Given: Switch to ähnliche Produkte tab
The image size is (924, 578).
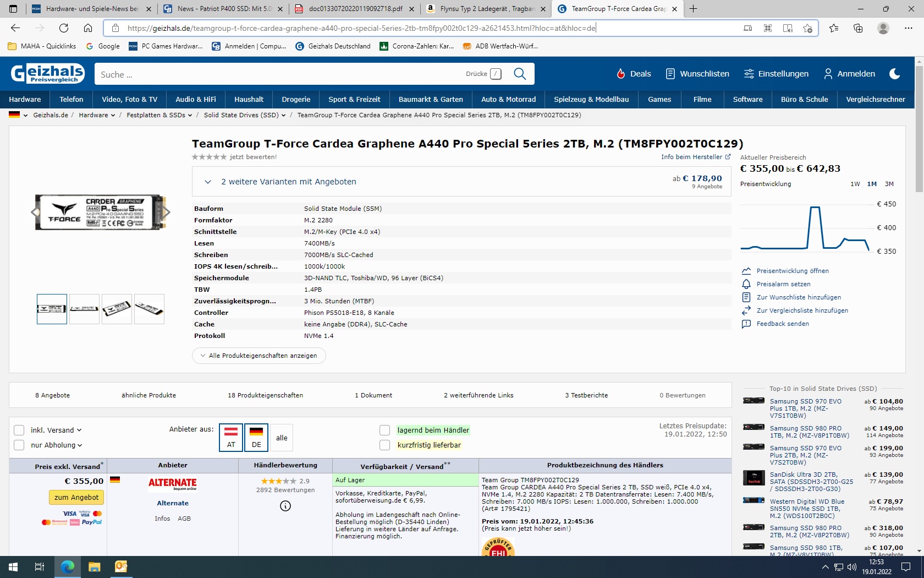Looking at the screenshot, I should point(148,395).
